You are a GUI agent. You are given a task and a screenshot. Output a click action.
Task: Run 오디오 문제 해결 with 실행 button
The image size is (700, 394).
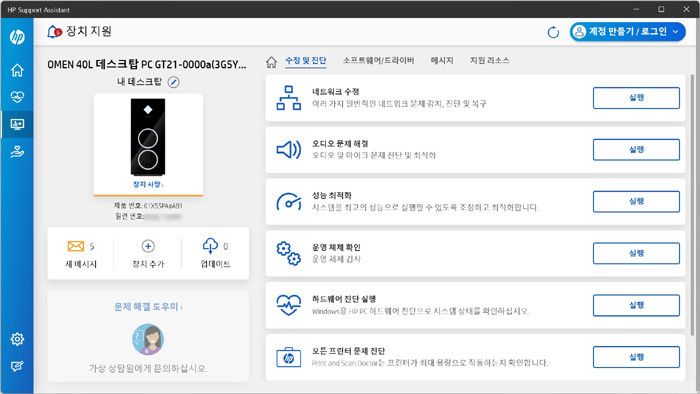(636, 149)
